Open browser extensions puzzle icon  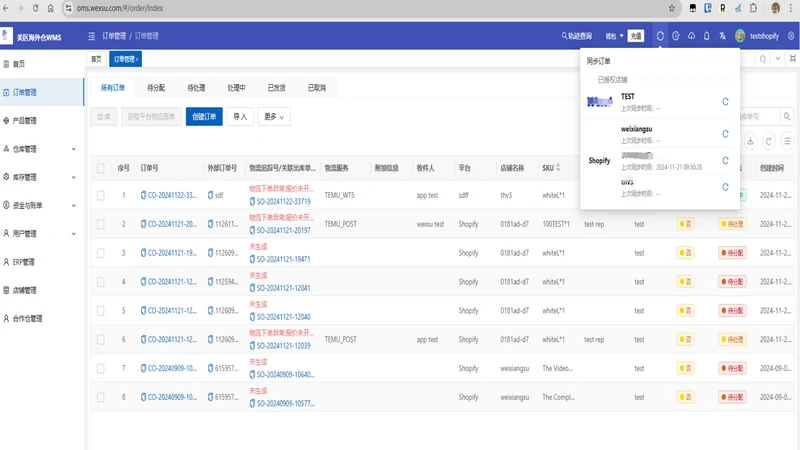(x=753, y=8)
